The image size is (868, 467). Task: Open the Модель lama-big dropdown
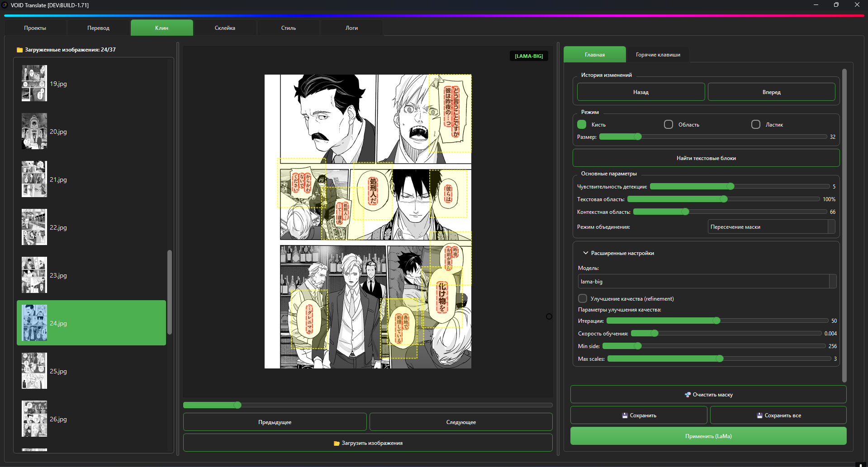pyautogui.click(x=707, y=281)
